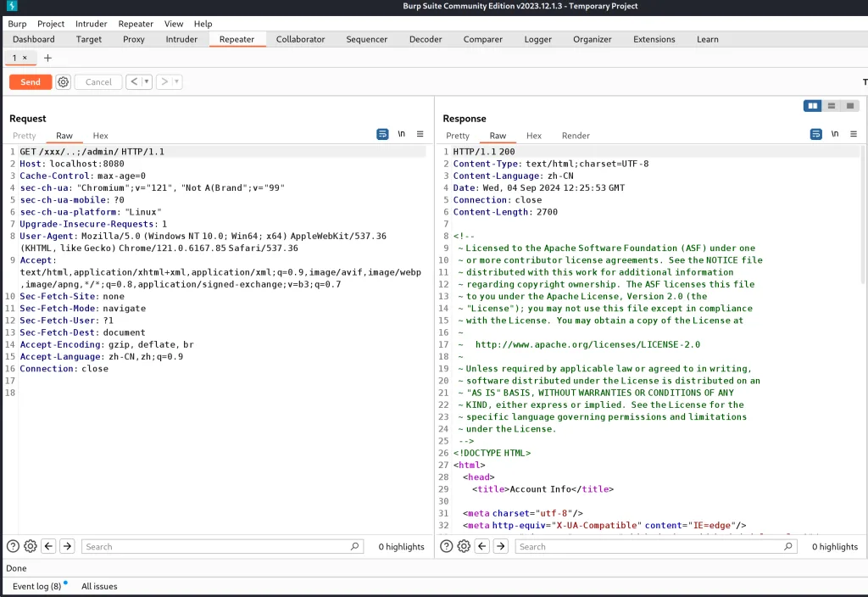Switch to Decoder tab
This screenshot has height=597, width=868.
pyautogui.click(x=426, y=39)
